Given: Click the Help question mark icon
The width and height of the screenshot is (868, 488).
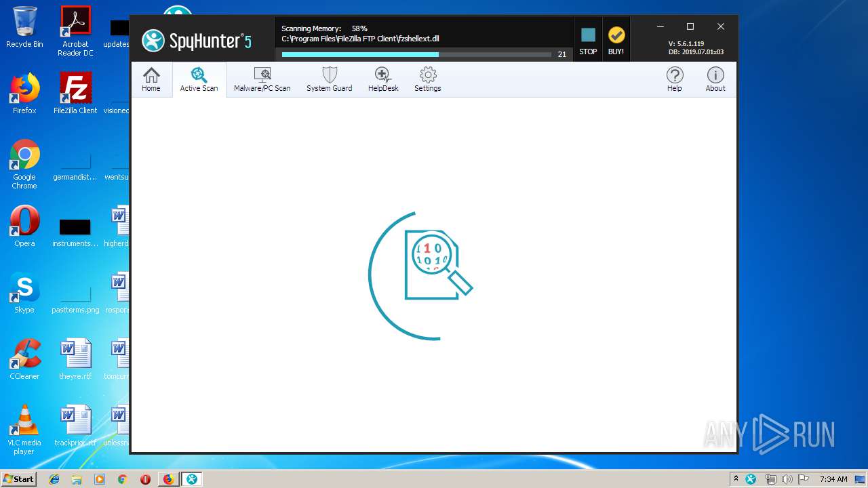Looking at the screenshot, I should (x=674, y=79).
